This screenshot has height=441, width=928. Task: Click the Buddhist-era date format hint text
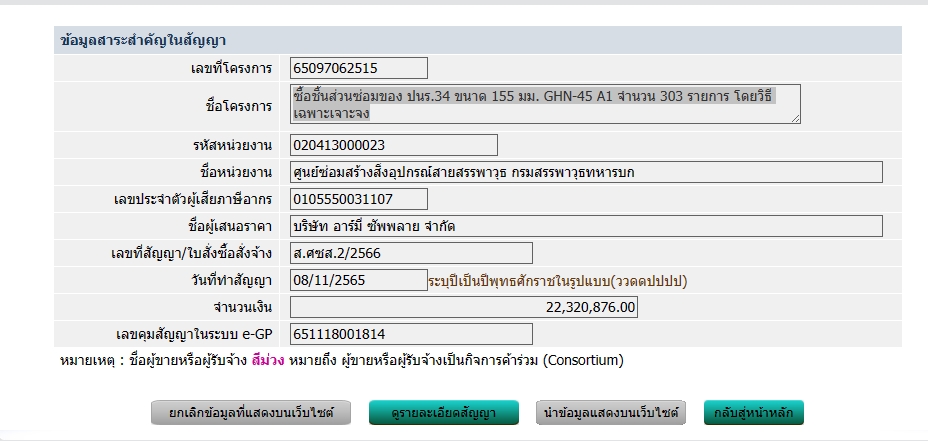pos(557,280)
